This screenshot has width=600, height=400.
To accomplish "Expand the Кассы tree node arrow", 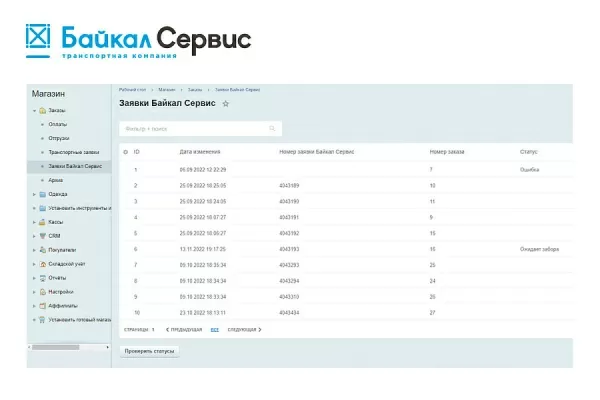I will point(34,222).
